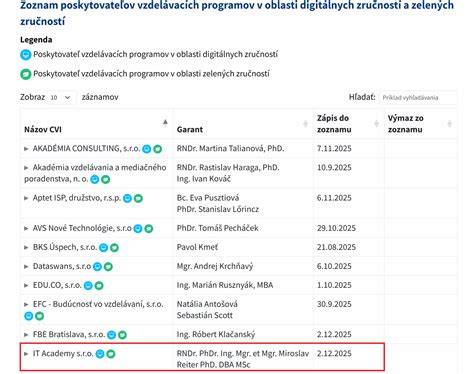Select the date 10.9.2025
Image resolution: width=474 pixels, height=374 pixels.
pyautogui.click(x=334, y=167)
